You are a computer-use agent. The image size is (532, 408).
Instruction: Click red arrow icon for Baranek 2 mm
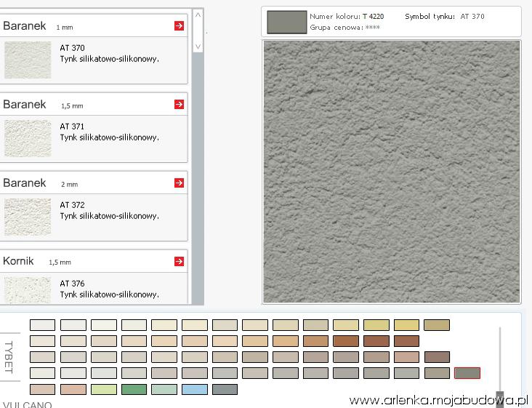pyautogui.click(x=179, y=183)
